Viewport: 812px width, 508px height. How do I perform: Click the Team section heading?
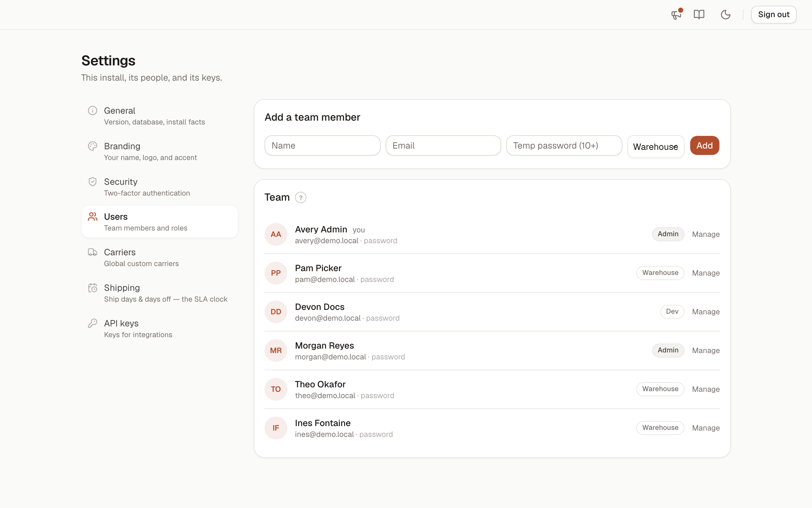(277, 197)
